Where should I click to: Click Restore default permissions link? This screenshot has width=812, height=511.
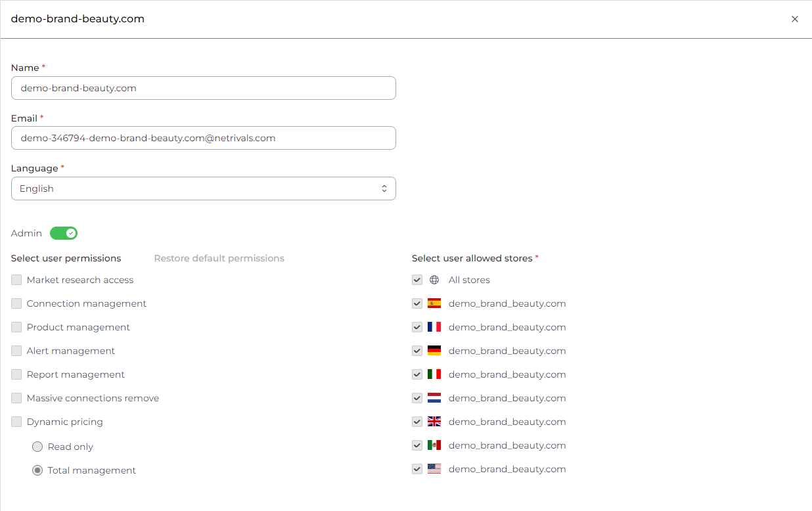click(219, 258)
